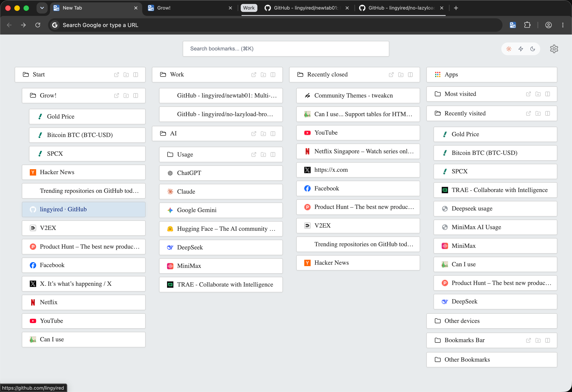Open Community Themes - tweakcn link
This screenshot has width=572, height=392.
[x=358, y=96]
